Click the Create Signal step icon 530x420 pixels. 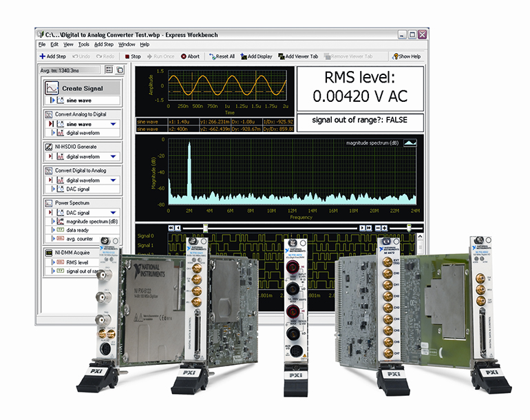(x=52, y=88)
